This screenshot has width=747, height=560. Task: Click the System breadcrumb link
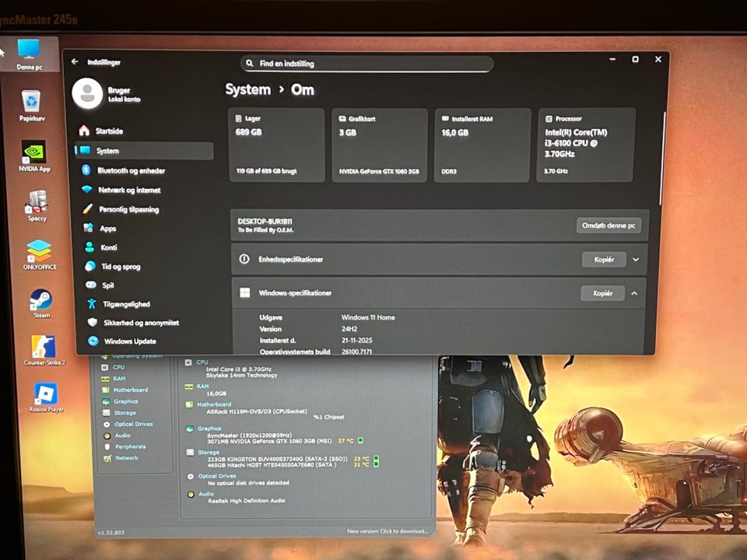[247, 89]
